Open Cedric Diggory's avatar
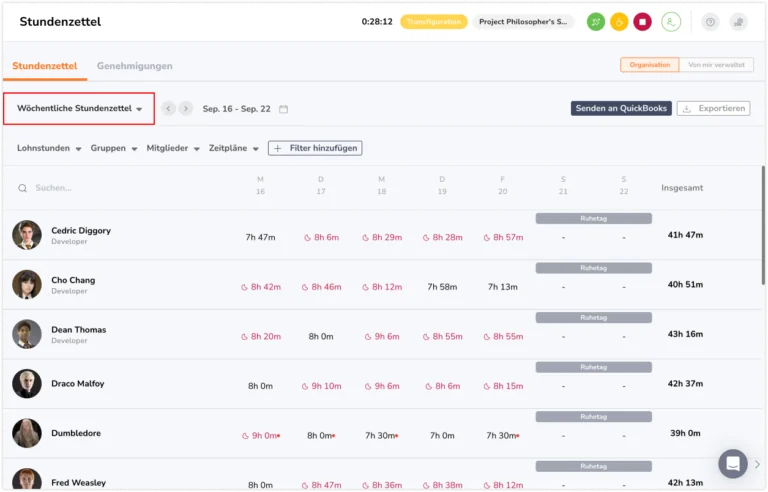The image size is (768, 492). 26,235
